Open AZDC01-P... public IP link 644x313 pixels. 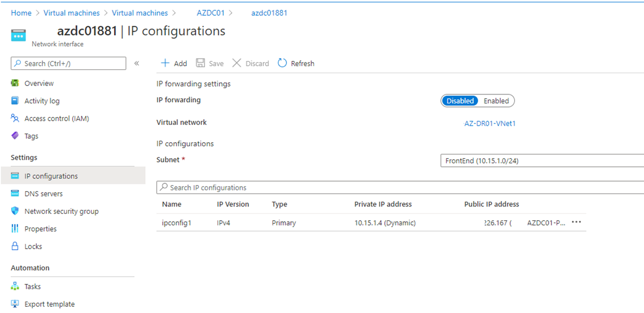click(546, 223)
